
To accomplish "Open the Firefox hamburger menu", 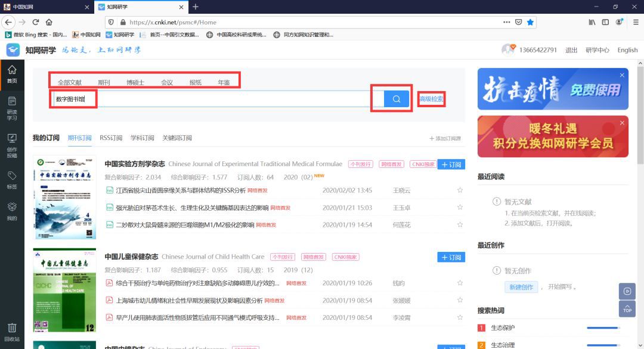I will pos(634,22).
